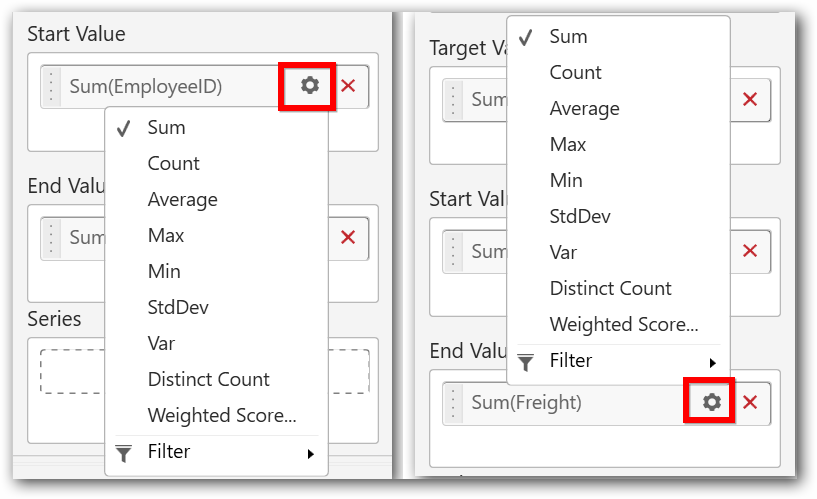Open settings gear for Sum(Freight)
The image size is (817, 499).
coord(711,402)
